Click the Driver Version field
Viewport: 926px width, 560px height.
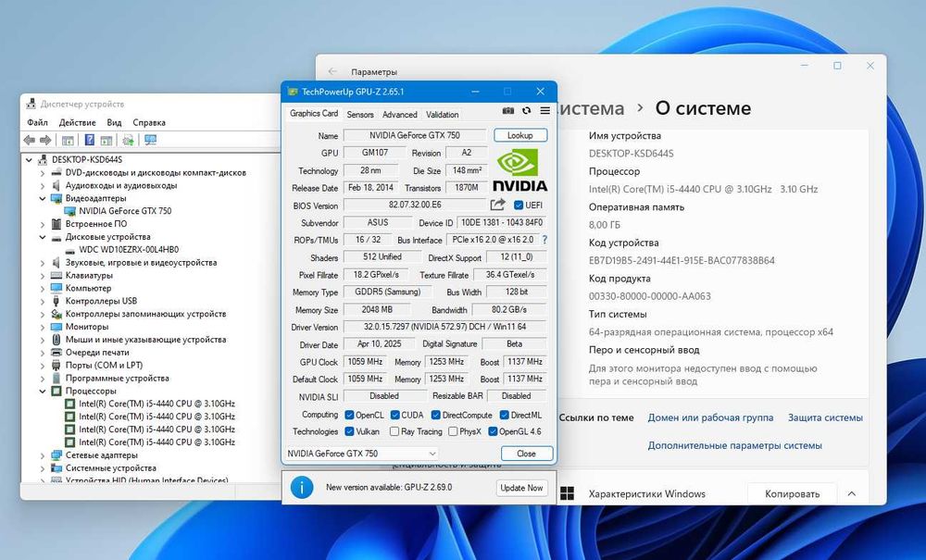tap(444, 327)
